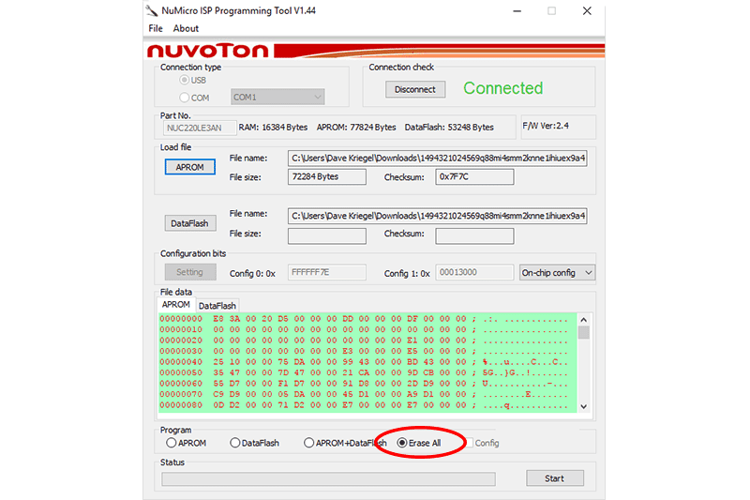750x500 pixels.
Task: Click the hex row at address 00000040
Action: tap(364, 362)
